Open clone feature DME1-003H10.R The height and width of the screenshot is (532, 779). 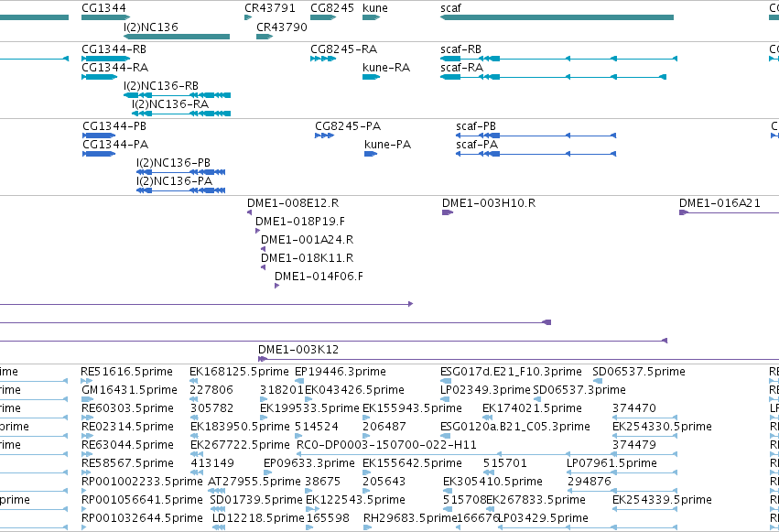[x=448, y=212]
